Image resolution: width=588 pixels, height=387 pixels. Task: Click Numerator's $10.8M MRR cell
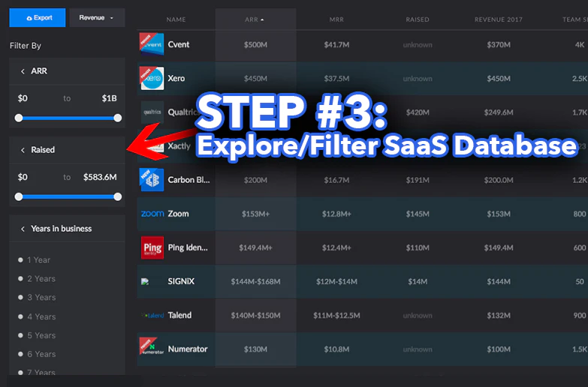click(336, 349)
